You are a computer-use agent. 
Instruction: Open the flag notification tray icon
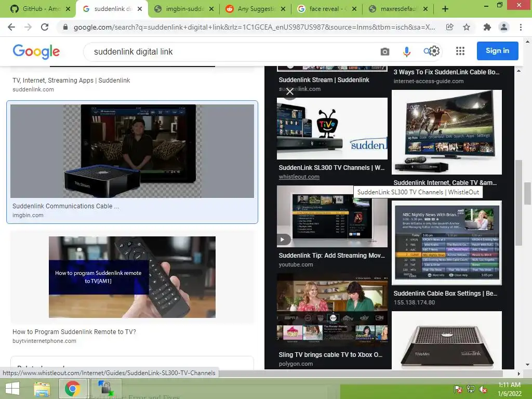[x=458, y=389]
